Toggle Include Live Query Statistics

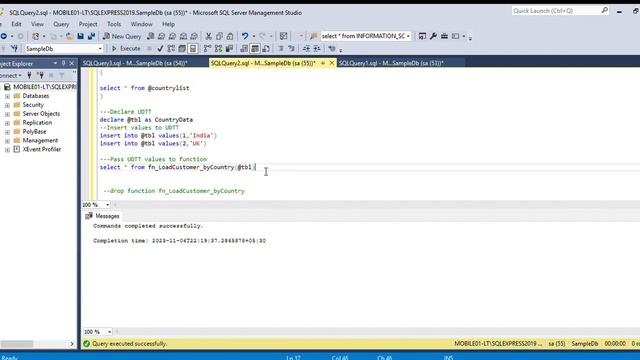[x=218, y=49]
